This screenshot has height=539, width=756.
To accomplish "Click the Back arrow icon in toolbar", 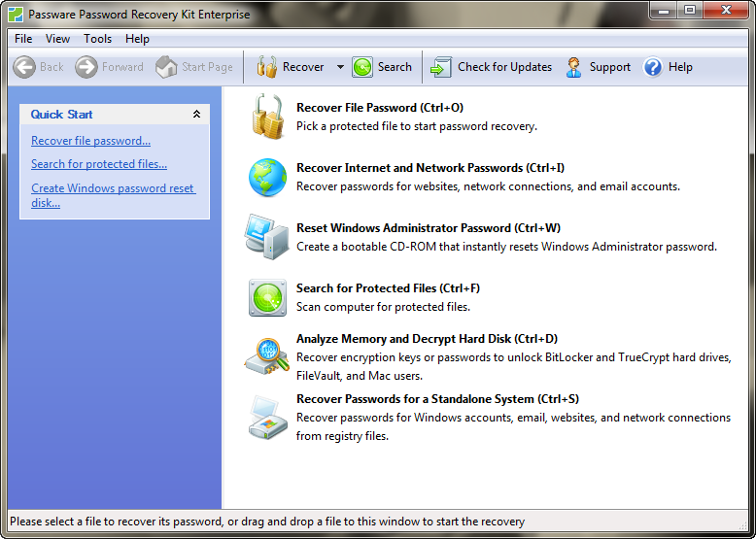I will point(24,67).
